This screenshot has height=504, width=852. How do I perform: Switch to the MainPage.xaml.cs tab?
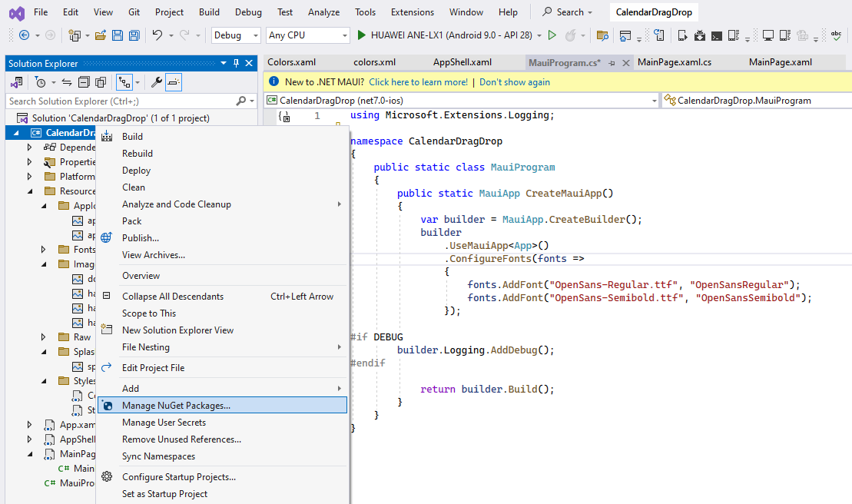[x=675, y=62]
